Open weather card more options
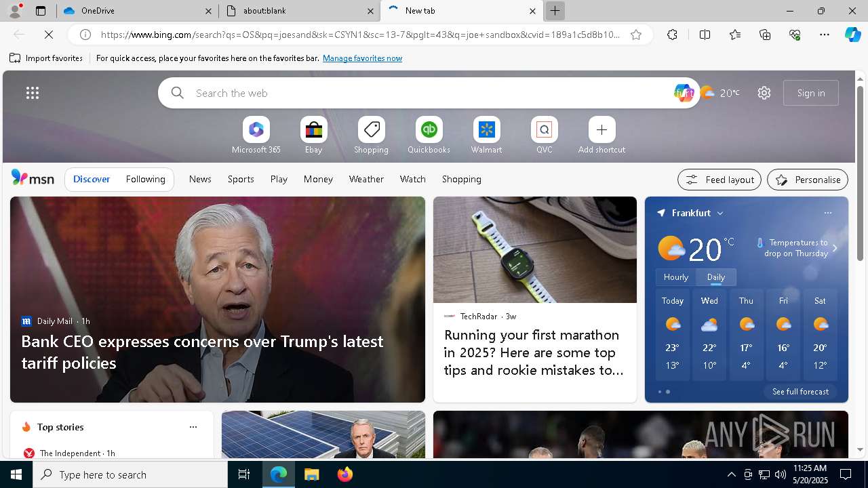 pos(827,213)
